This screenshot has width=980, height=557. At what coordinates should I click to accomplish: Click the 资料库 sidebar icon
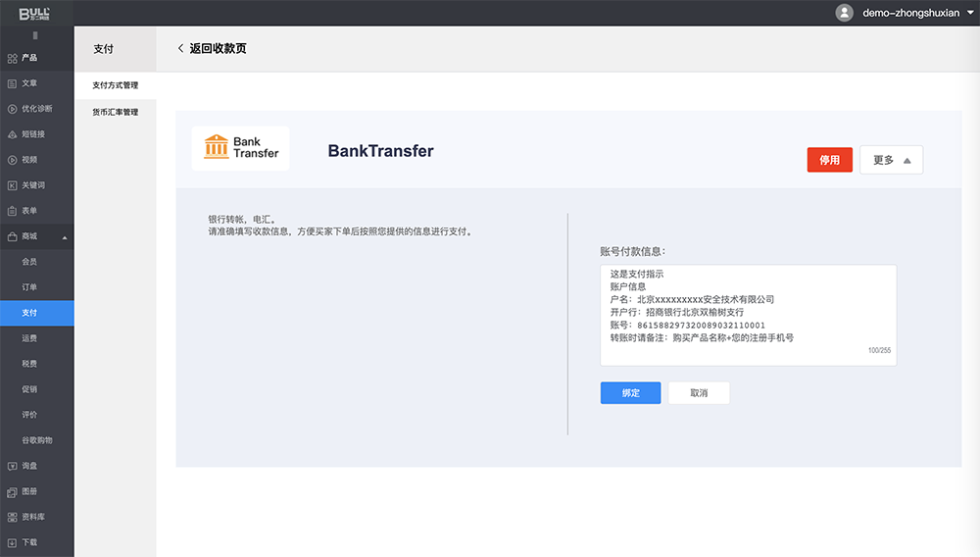(12, 517)
